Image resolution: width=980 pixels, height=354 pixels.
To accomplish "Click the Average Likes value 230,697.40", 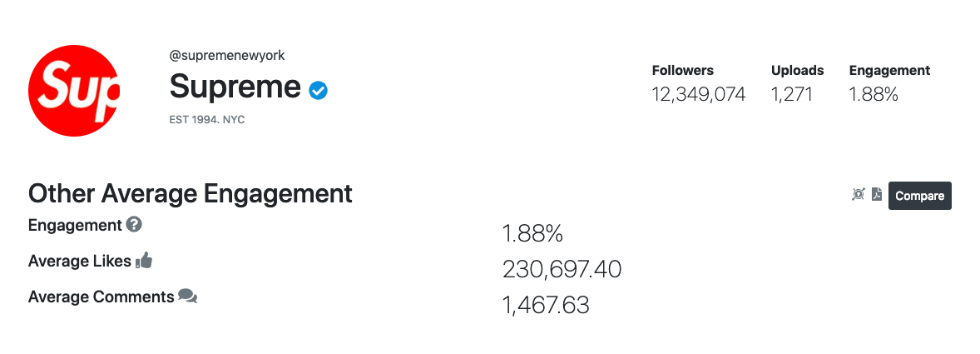I will [x=562, y=270].
